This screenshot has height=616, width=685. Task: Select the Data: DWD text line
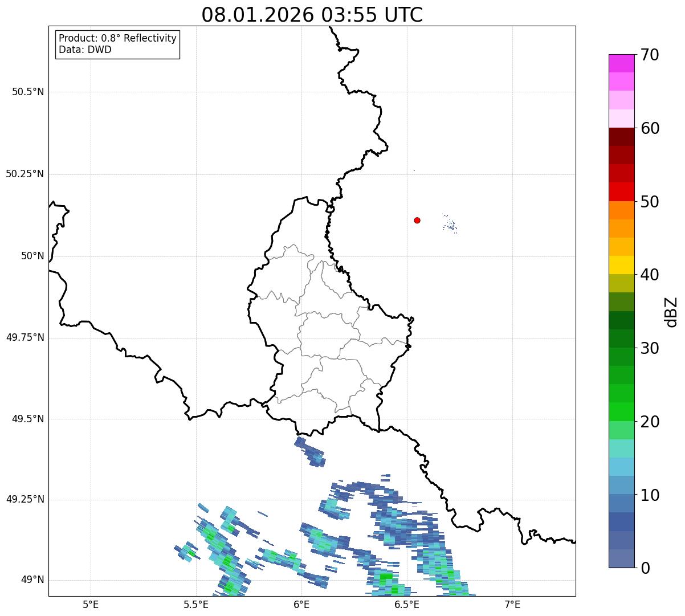coord(85,50)
